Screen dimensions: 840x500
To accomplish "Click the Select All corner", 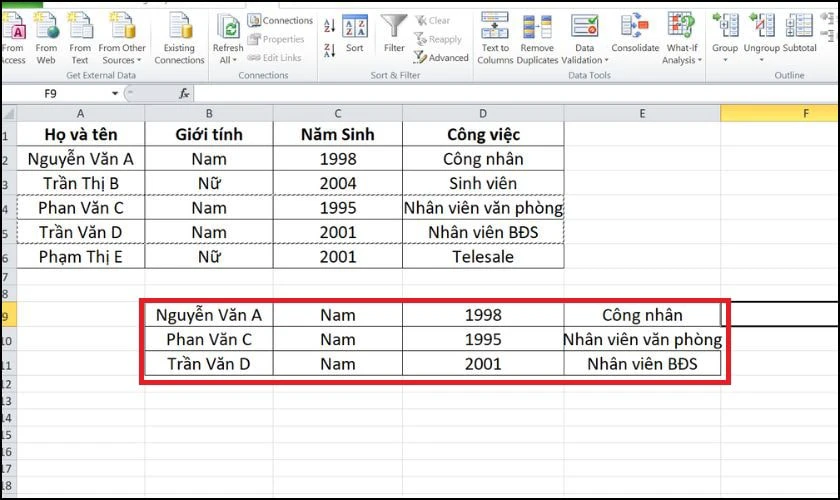I will pyautogui.click(x=9, y=113).
